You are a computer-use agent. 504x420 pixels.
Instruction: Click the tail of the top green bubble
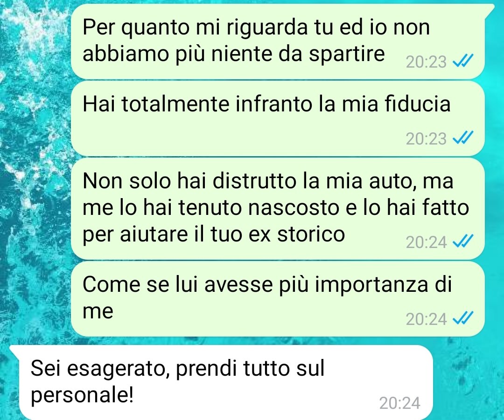pos(489,9)
